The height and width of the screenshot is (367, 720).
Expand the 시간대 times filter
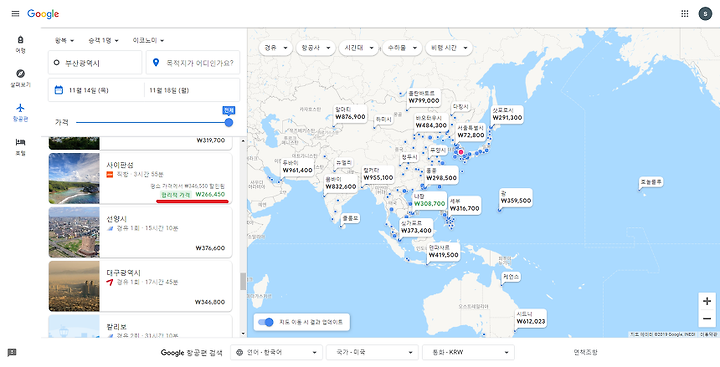pyautogui.click(x=359, y=48)
